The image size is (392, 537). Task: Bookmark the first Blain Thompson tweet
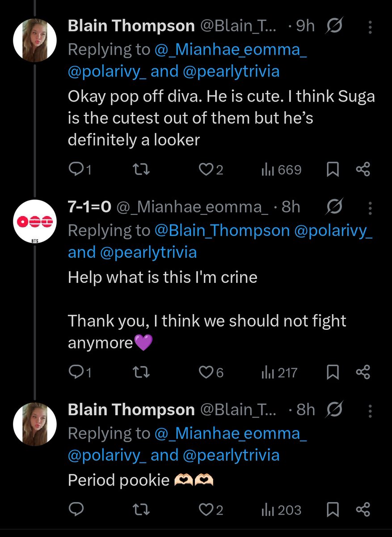click(x=332, y=170)
